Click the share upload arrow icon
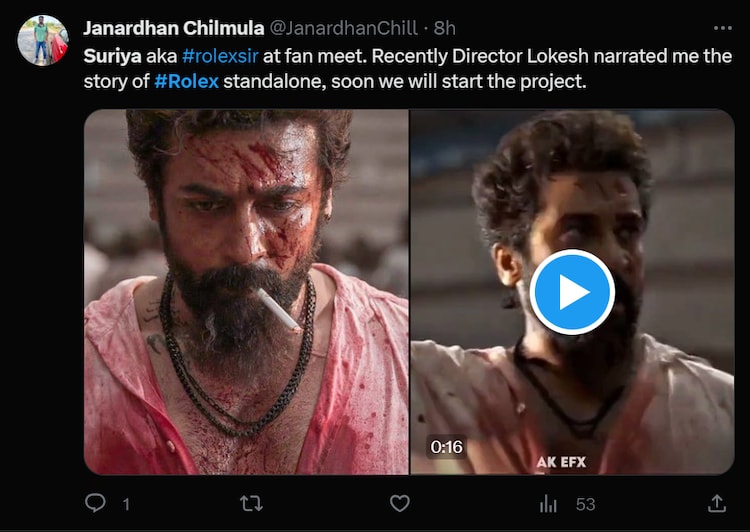 pyautogui.click(x=717, y=502)
